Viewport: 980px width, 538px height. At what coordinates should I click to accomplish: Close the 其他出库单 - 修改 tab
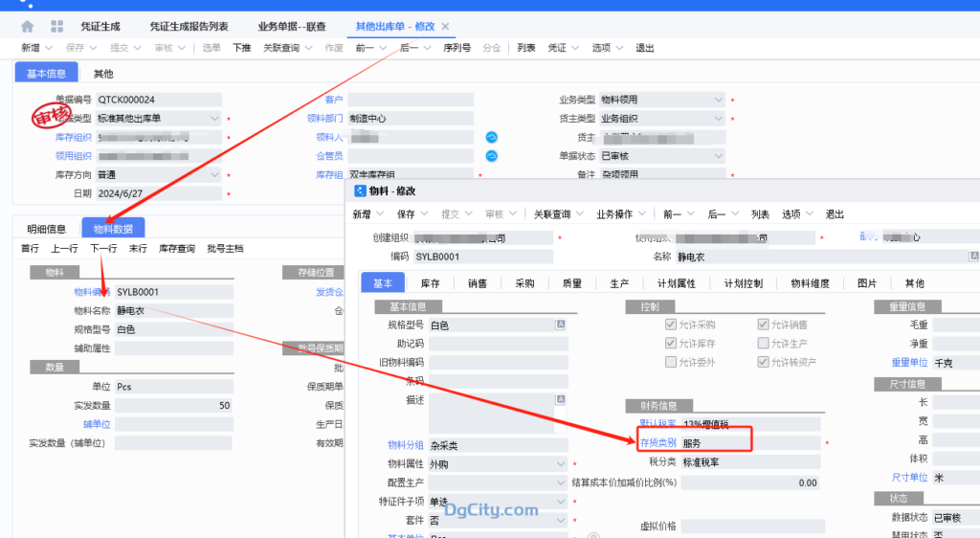click(x=445, y=26)
